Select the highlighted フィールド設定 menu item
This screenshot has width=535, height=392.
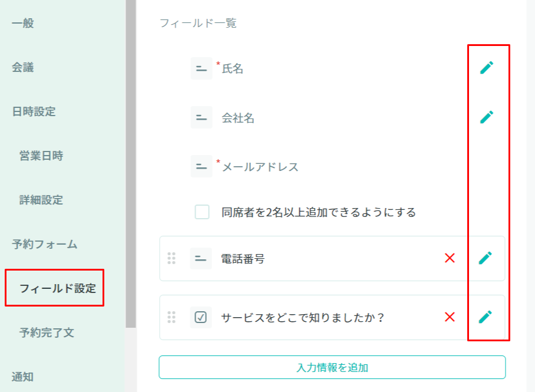click(57, 288)
